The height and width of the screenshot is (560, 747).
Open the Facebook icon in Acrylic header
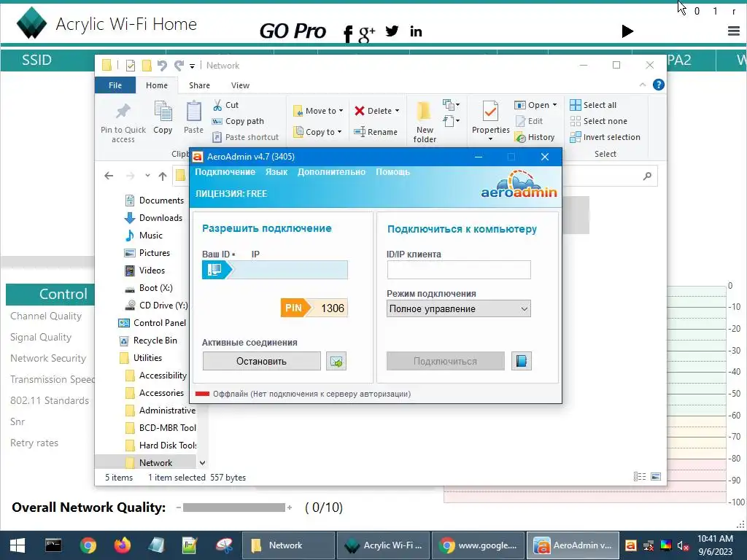click(x=348, y=34)
